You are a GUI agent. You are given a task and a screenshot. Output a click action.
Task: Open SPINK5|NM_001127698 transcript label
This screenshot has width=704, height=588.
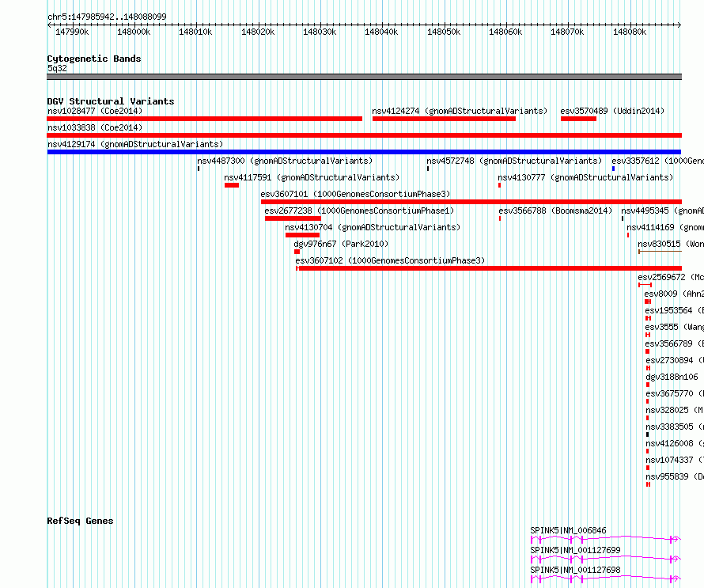coord(575,570)
